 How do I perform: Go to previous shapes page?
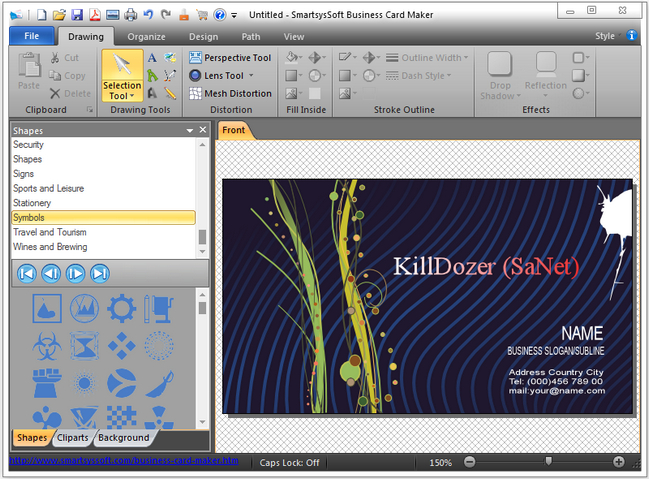click(x=51, y=274)
